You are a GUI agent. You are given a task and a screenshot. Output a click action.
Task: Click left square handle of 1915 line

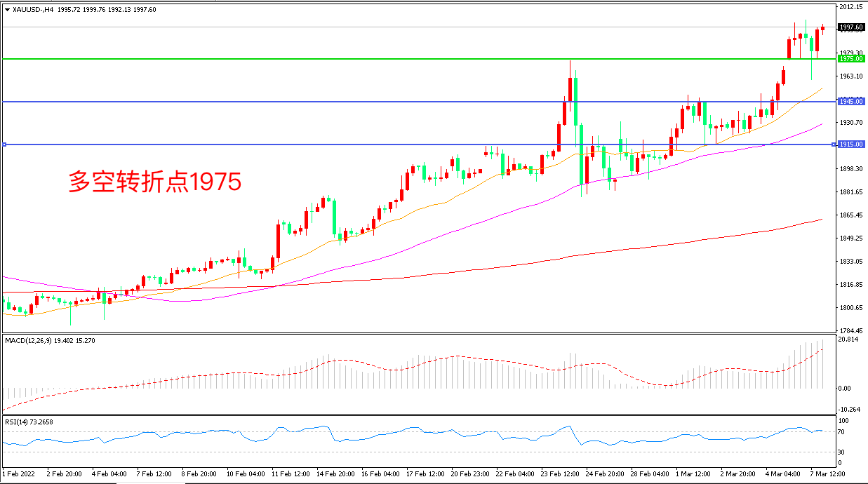(x=4, y=144)
